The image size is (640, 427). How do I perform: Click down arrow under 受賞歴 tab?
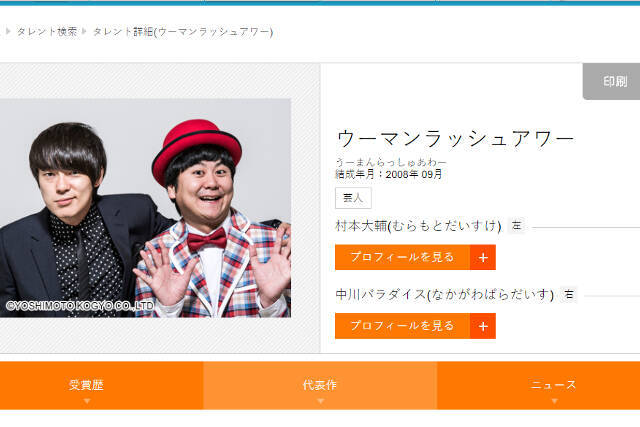point(87,401)
